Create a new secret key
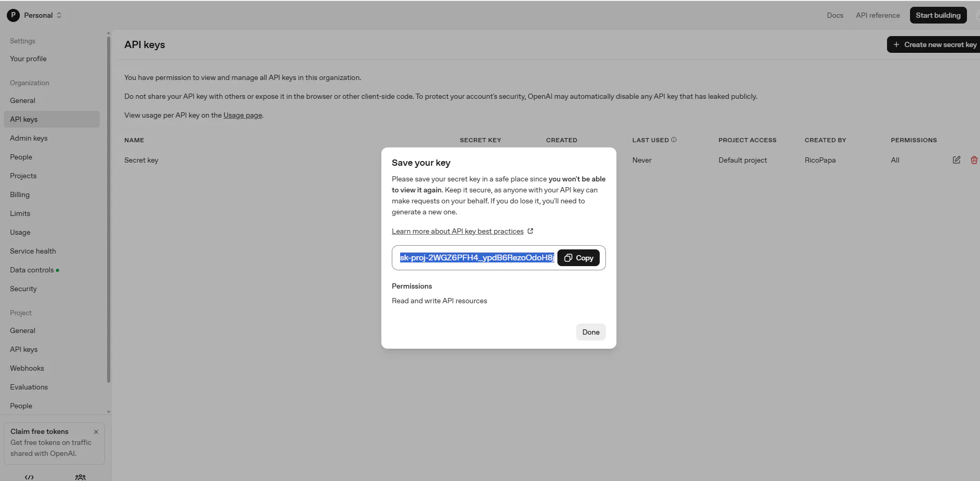The image size is (980, 481). tap(934, 44)
